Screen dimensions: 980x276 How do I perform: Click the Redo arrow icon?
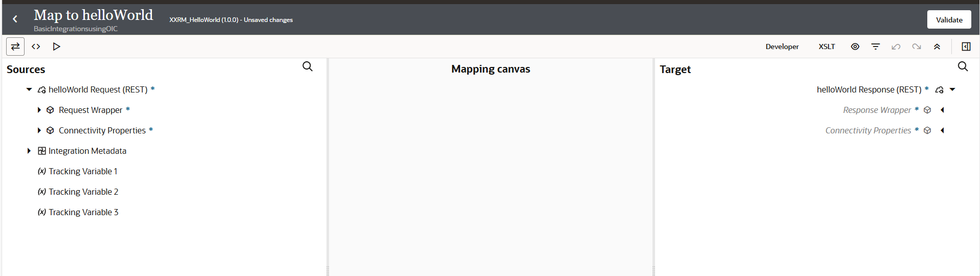(x=917, y=47)
